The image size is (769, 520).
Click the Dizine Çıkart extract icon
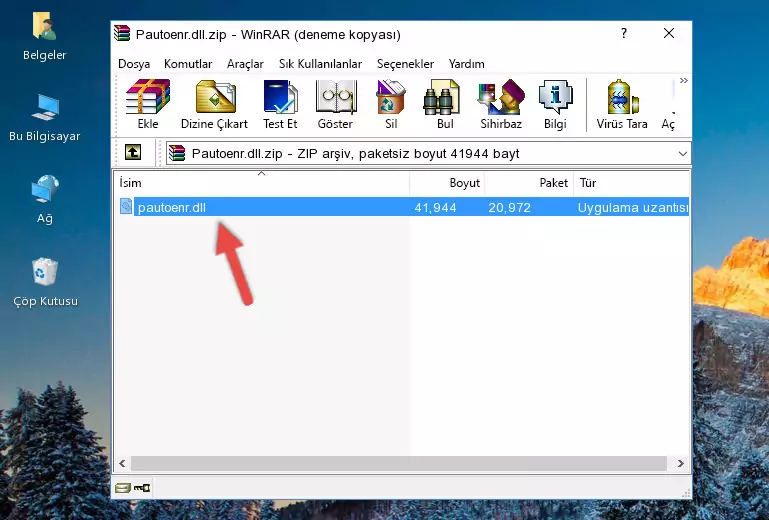[214, 104]
